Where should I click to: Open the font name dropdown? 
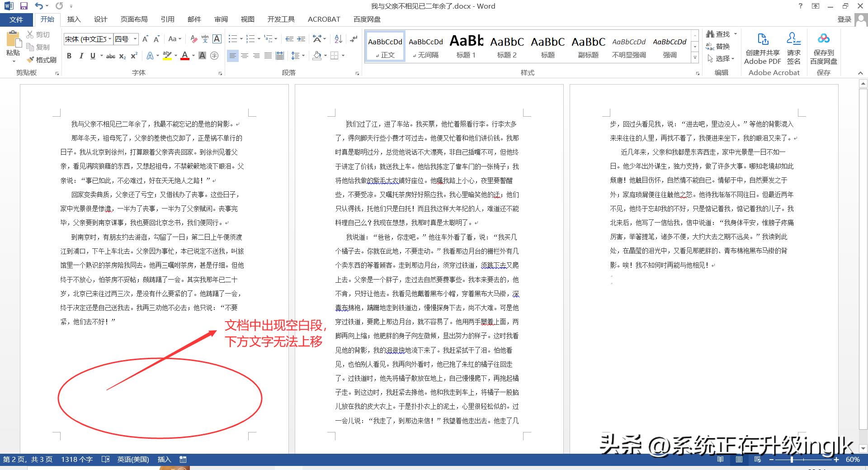point(110,39)
